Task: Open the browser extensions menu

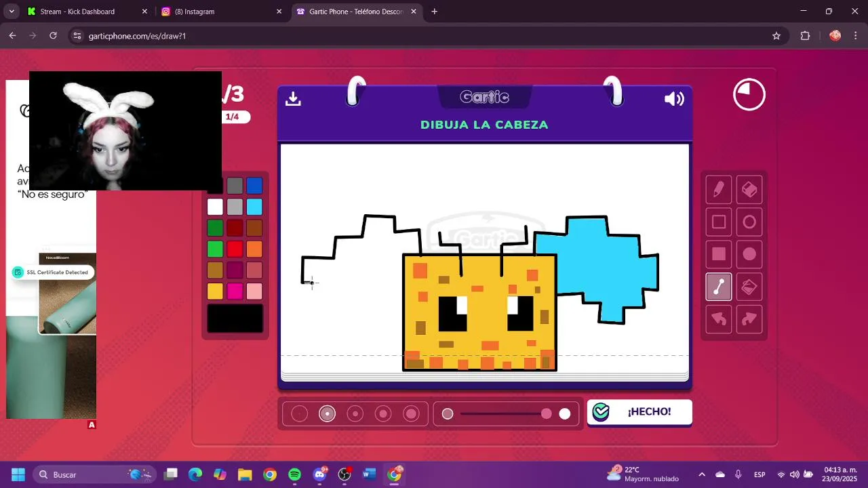Action: pos(806,36)
